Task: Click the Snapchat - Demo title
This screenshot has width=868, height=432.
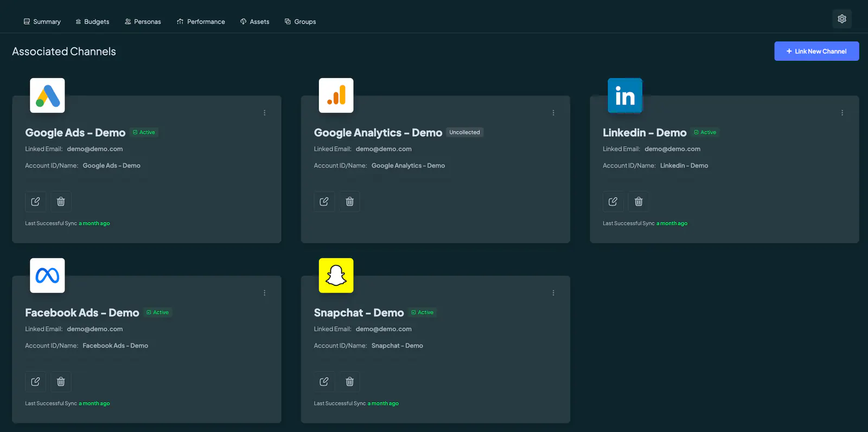Action: point(359,313)
